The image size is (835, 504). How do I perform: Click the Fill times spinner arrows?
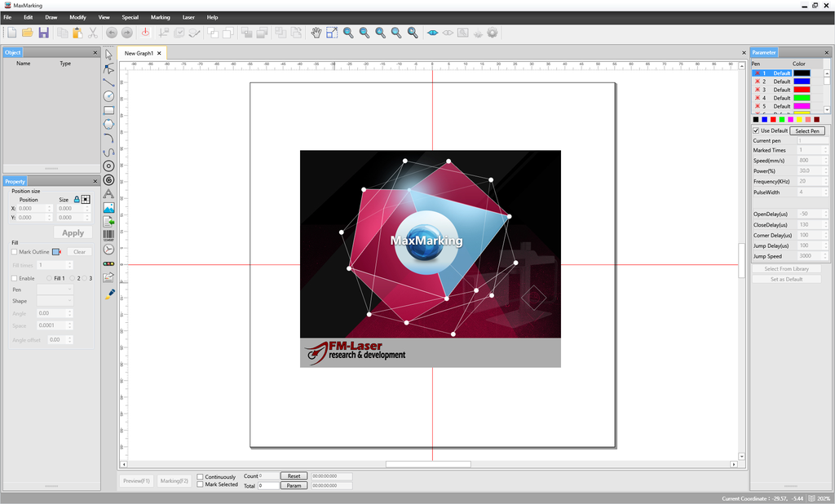(x=70, y=265)
